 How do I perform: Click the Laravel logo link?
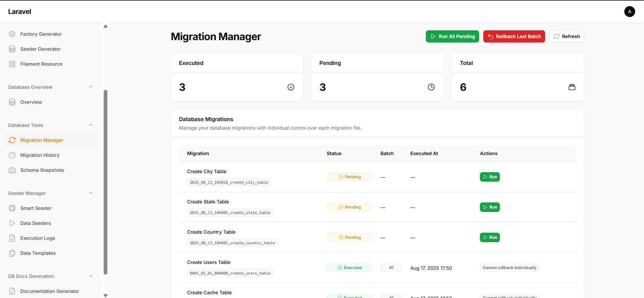point(20,12)
